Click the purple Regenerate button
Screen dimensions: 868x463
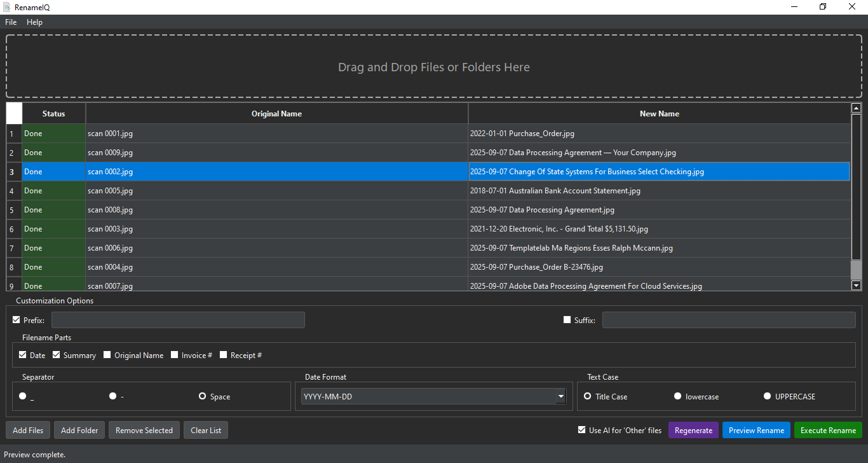point(693,430)
